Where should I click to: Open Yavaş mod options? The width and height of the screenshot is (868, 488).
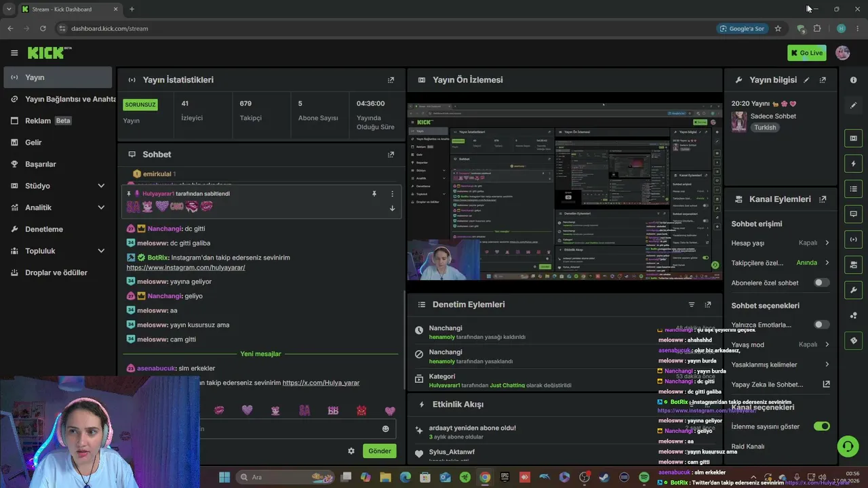click(781, 344)
